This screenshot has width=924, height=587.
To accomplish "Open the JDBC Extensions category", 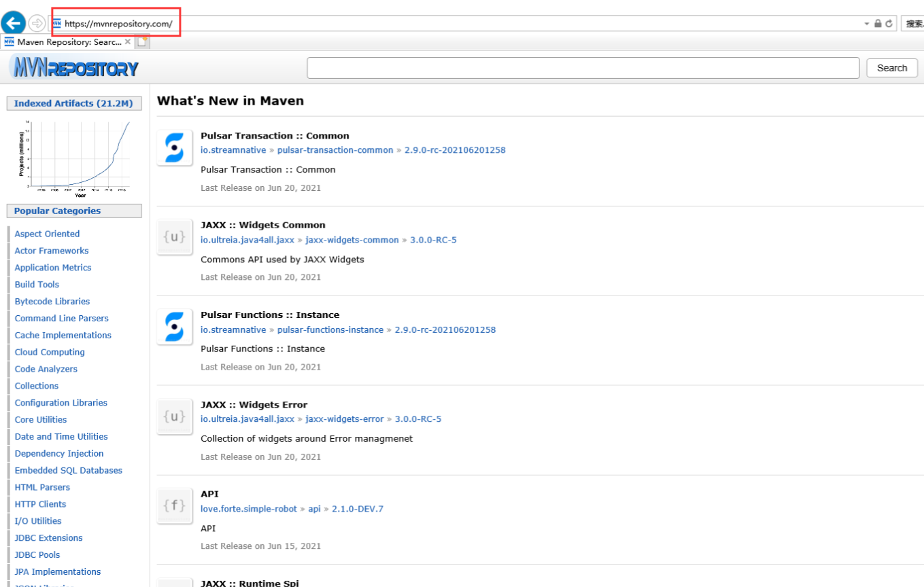I will coord(48,538).
